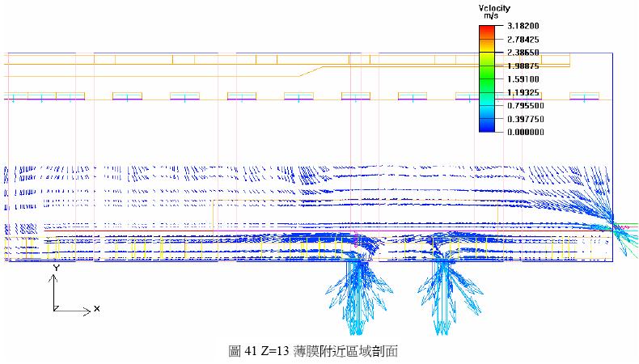Click the 0.397750 legend value

(x=526, y=119)
